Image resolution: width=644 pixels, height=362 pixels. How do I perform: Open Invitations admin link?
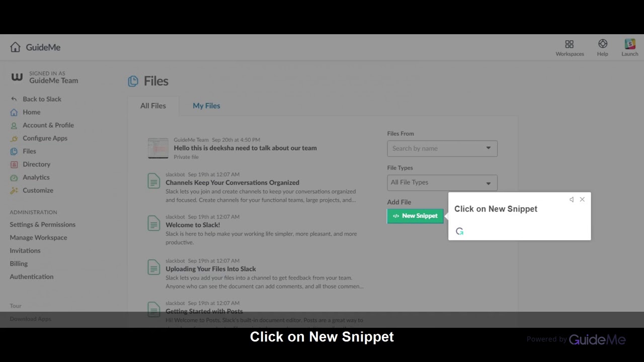[x=25, y=251]
